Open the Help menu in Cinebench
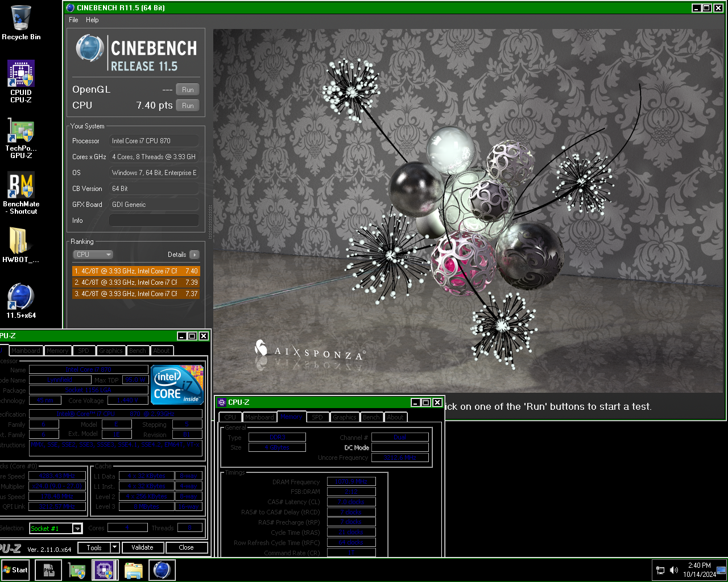Screen dimensions: 728x582 coord(92,20)
